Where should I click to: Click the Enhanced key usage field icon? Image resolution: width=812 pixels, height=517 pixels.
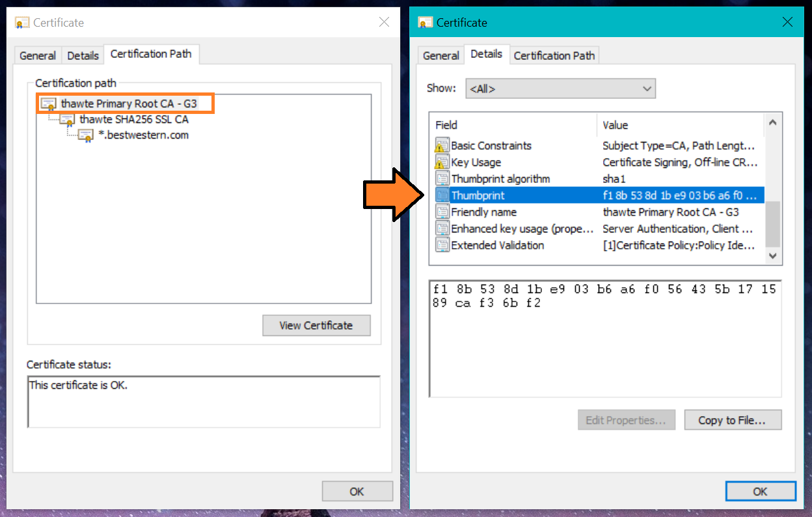tap(442, 229)
